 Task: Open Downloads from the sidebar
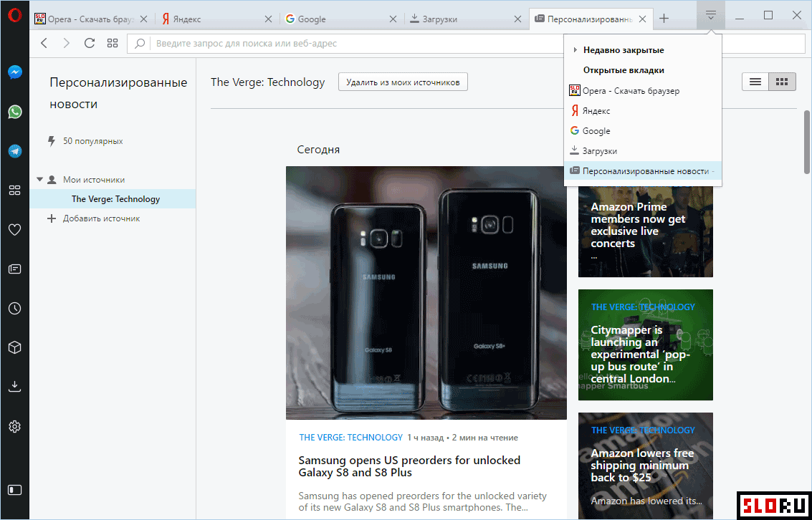coord(14,387)
